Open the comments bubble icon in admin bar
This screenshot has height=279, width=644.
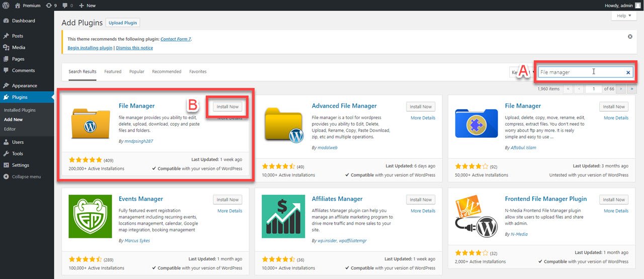[67, 5]
